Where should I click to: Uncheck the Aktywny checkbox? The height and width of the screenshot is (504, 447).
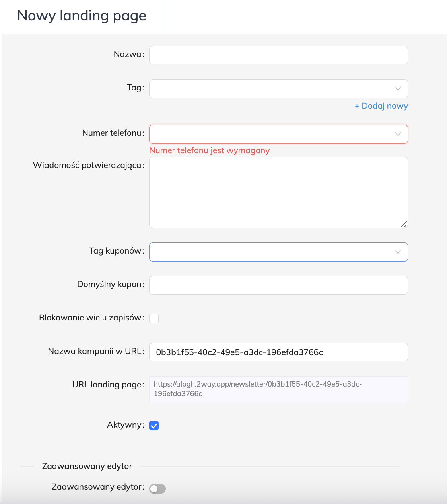click(154, 426)
